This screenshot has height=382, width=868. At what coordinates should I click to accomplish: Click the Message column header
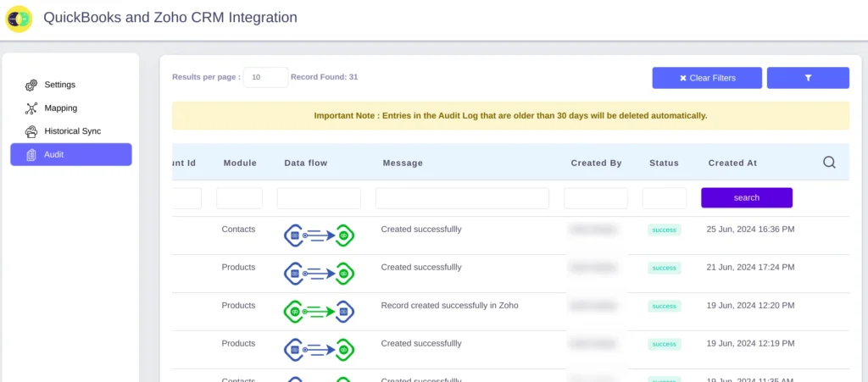click(x=403, y=163)
